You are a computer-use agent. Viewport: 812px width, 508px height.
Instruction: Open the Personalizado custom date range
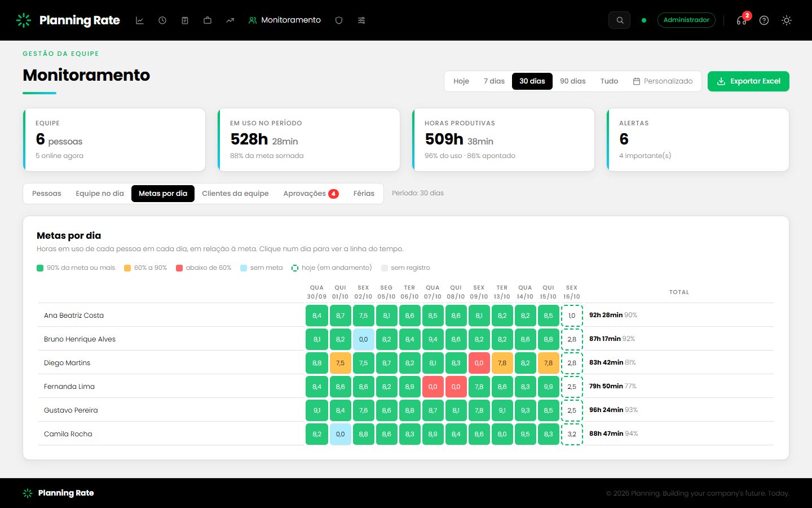click(663, 81)
